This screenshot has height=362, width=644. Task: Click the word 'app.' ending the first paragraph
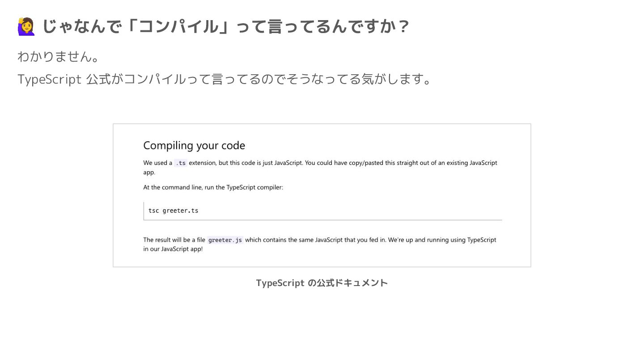click(149, 173)
